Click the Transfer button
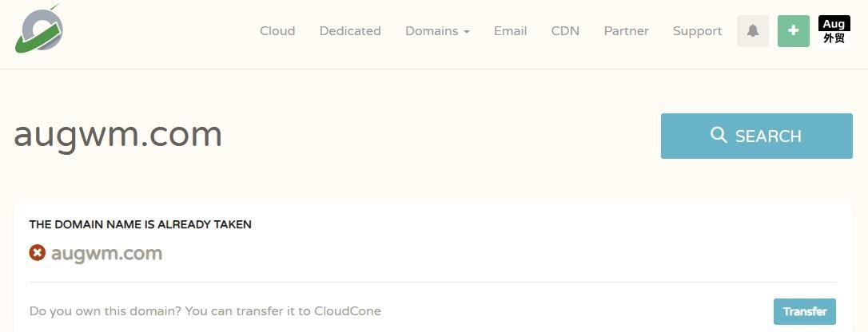The height and width of the screenshot is (332, 868). click(805, 311)
